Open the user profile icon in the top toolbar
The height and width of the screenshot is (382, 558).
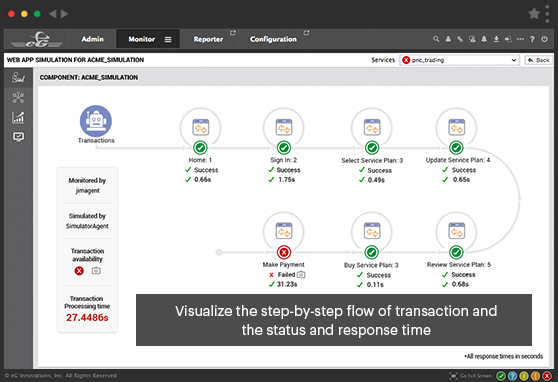448,39
